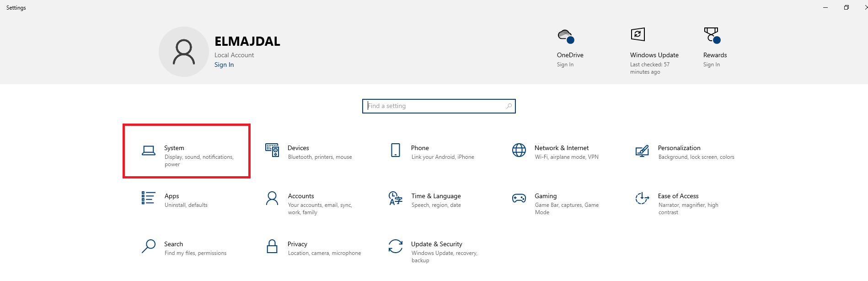Click the ELMAJDAL profile avatar picture
Image resolution: width=868 pixels, height=281 pixels.
(184, 52)
